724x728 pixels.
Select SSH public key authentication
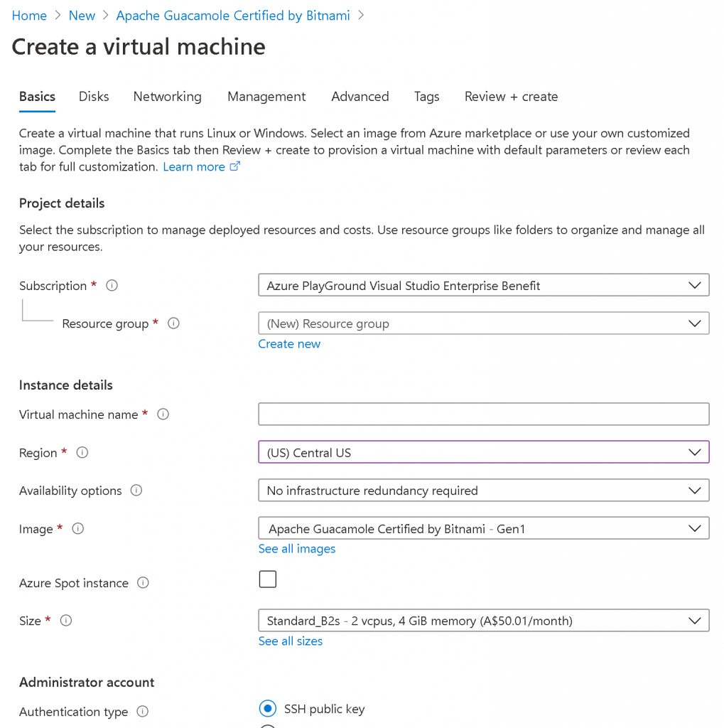coord(268,709)
